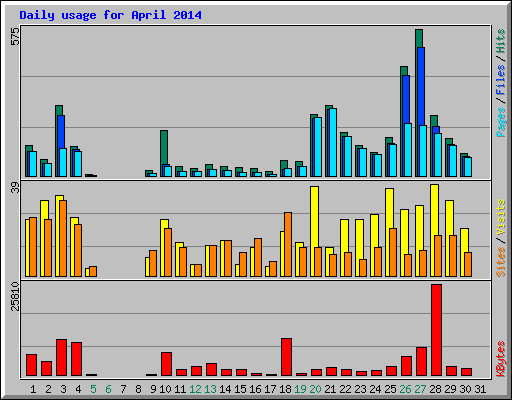Click day label 21 on the x-axis
This screenshot has width=512, height=400.
(330, 389)
